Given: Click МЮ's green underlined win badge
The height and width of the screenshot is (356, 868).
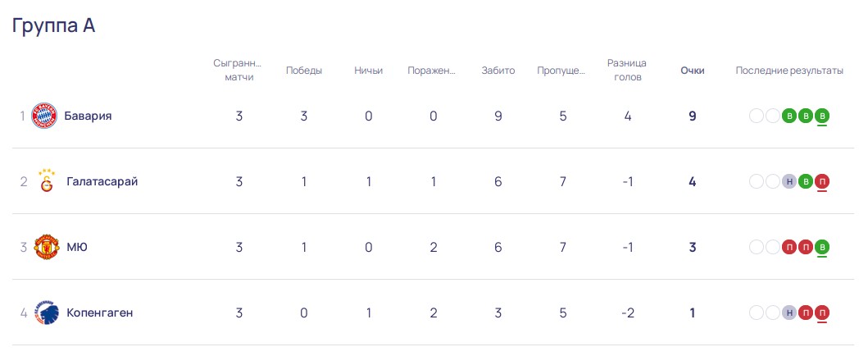Looking at the screenshot, I should click(822, 247).
